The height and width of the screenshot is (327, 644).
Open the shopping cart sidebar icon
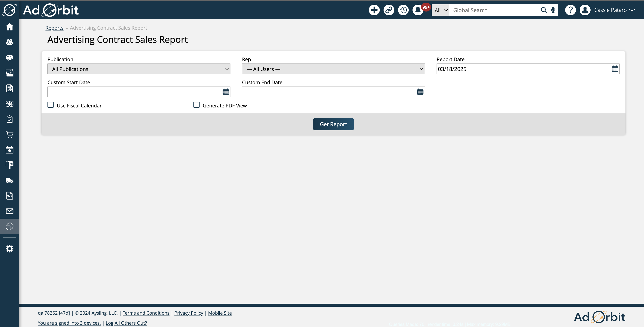pyautogui.click(x=10, y=134)
